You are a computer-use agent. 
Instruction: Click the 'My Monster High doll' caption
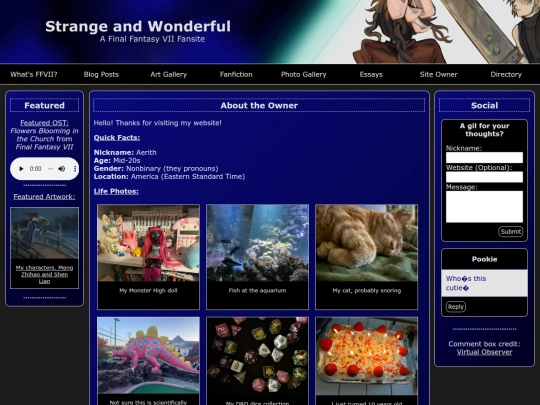pos(148,291)
